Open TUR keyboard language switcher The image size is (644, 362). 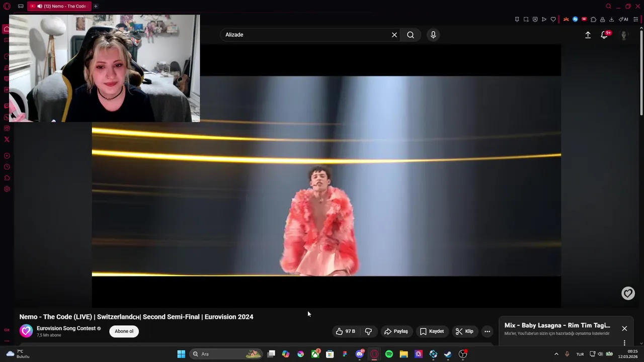tap(580, 354)
